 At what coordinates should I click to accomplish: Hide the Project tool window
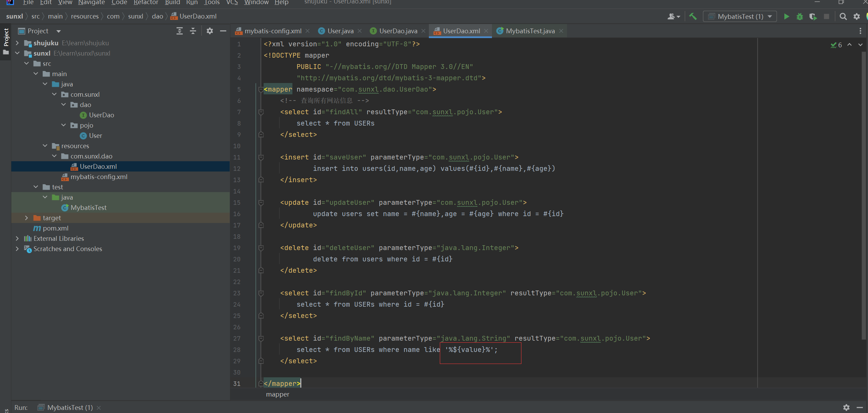[223, 31]
